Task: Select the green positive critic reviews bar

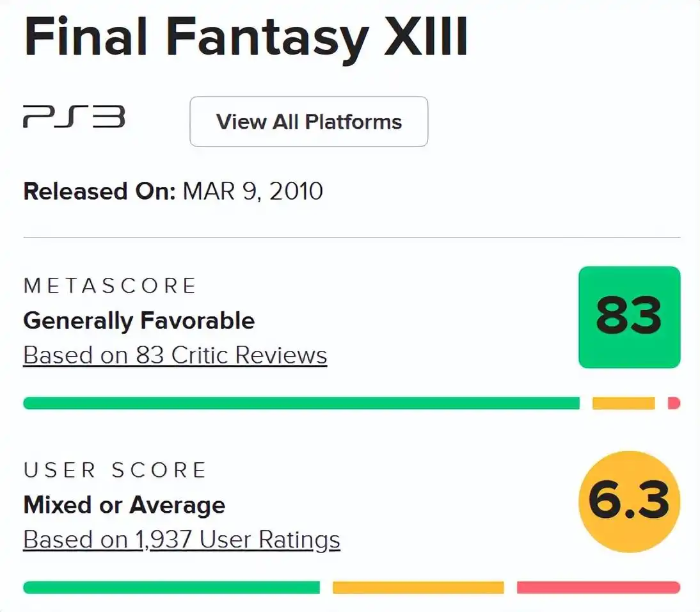Action: (301, 403)
